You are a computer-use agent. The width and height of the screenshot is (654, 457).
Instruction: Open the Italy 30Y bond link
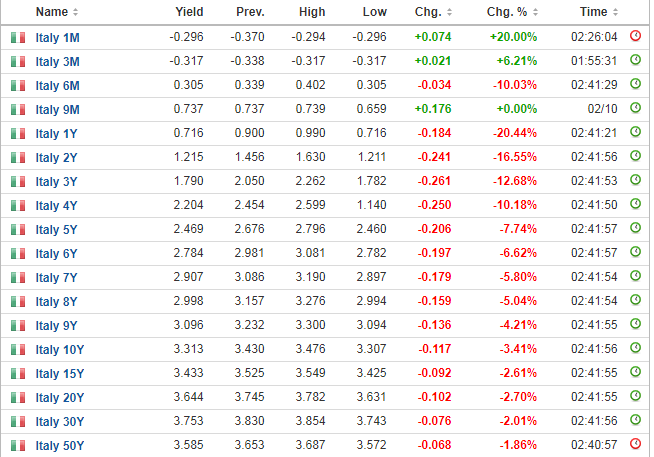pos(60,422)
